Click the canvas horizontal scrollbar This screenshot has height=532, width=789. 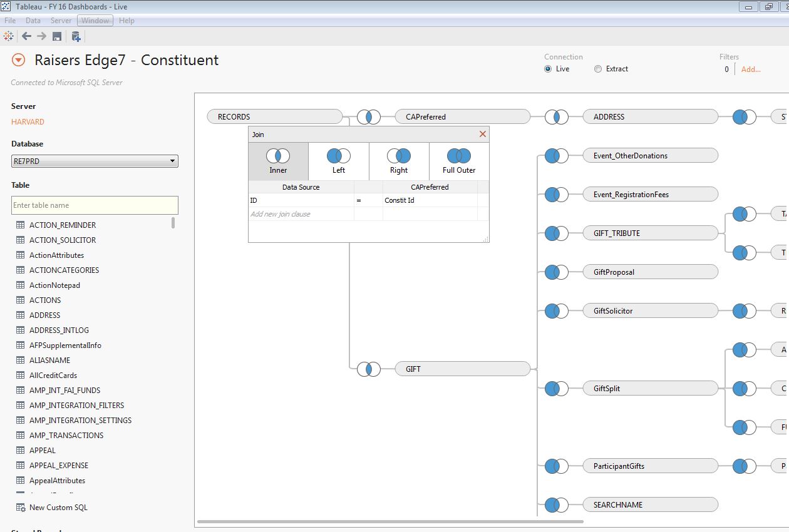point(389,521)
